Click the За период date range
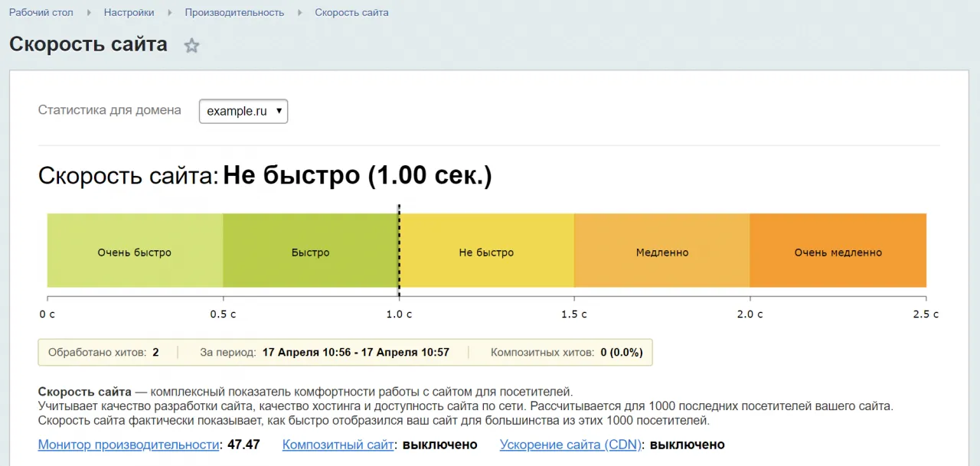The width and height of the screenshot is (980, 466). [355, 353]
